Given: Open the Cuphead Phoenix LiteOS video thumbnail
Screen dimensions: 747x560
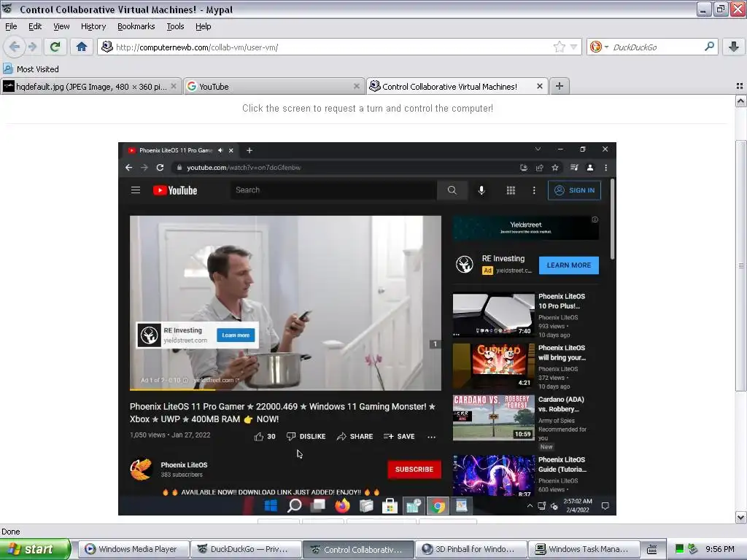Looking at the screenshot, I should [494, 366].
